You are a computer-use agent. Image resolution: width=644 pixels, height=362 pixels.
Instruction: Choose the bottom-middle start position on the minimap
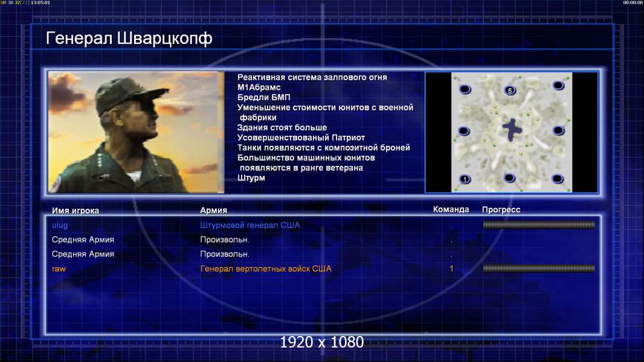tap(509, 178)
